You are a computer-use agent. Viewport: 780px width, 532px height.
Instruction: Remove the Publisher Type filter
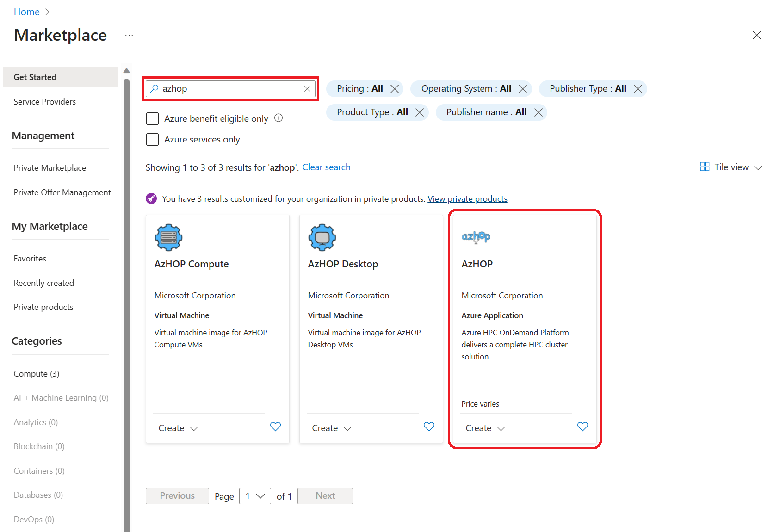(x=638, y=89)
